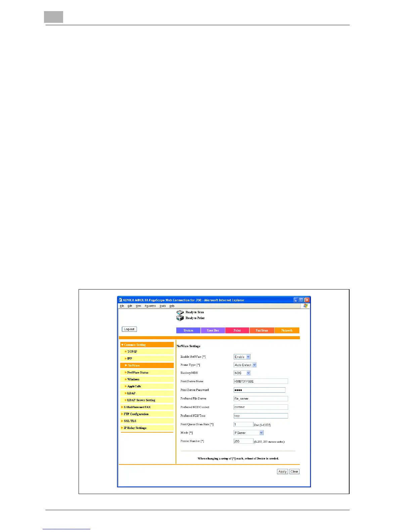This screenshot has width=411, height=532.
Task: Click the Preferred File Server field
Action: [261, 399]
